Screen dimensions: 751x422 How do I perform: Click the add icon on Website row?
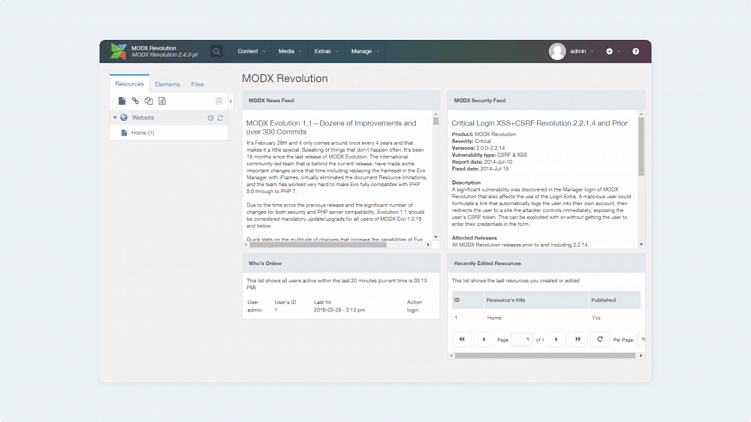click(210, 118)
